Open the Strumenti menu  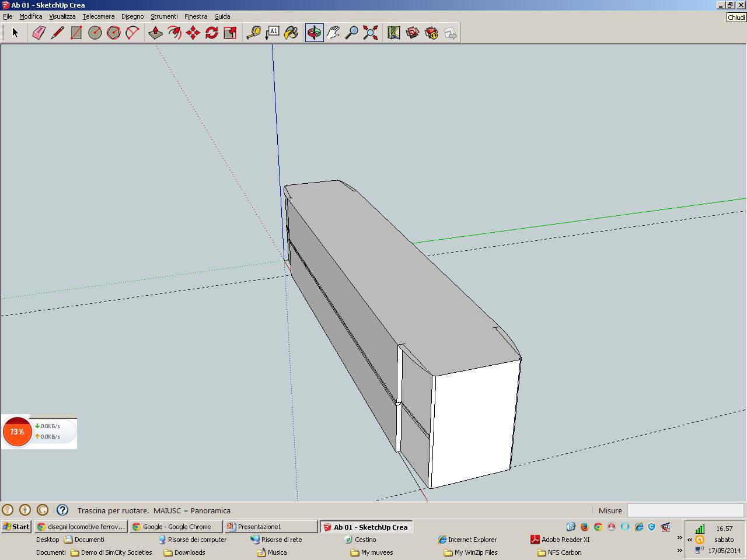tap(164, 16)
